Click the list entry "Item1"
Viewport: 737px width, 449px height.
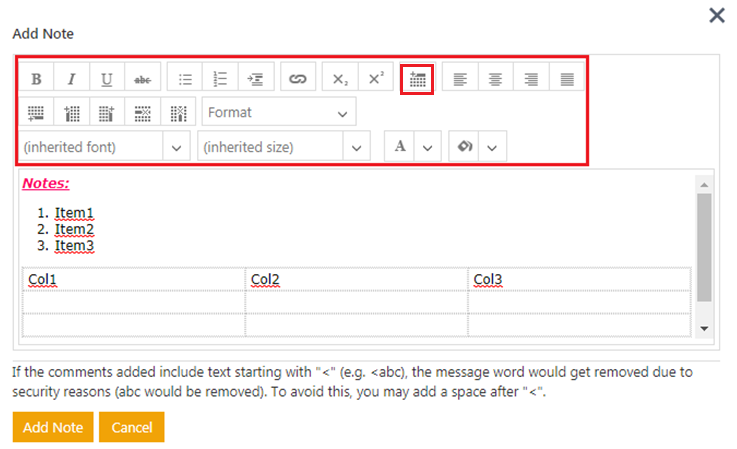coord(74,213)
